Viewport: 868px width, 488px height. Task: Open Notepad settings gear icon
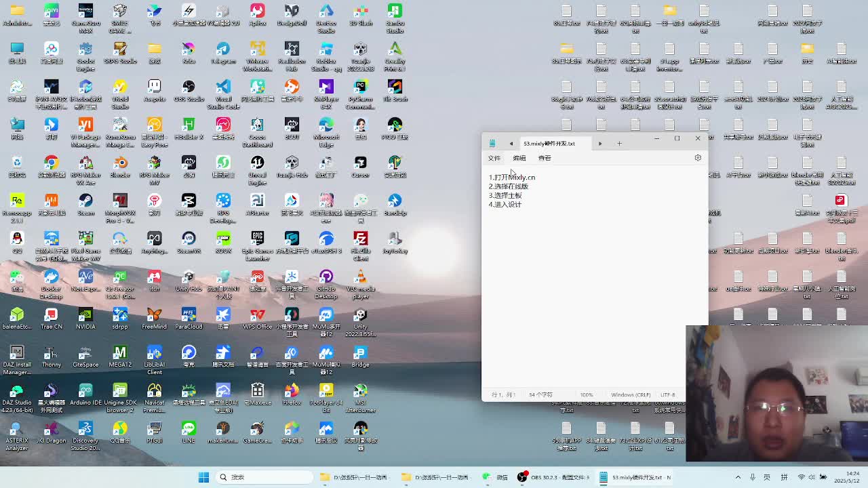click(697, 158)
